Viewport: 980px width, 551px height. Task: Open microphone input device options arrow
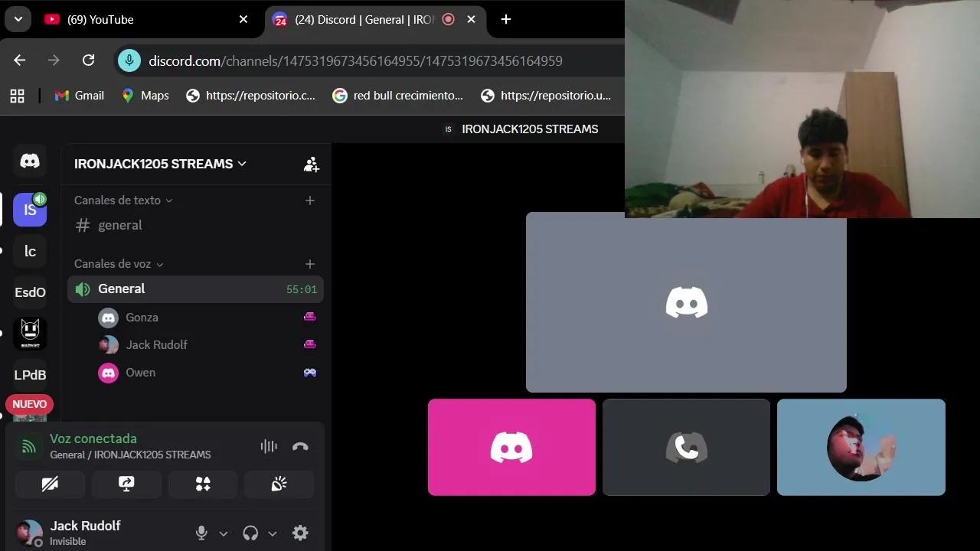tap(224, 533)
